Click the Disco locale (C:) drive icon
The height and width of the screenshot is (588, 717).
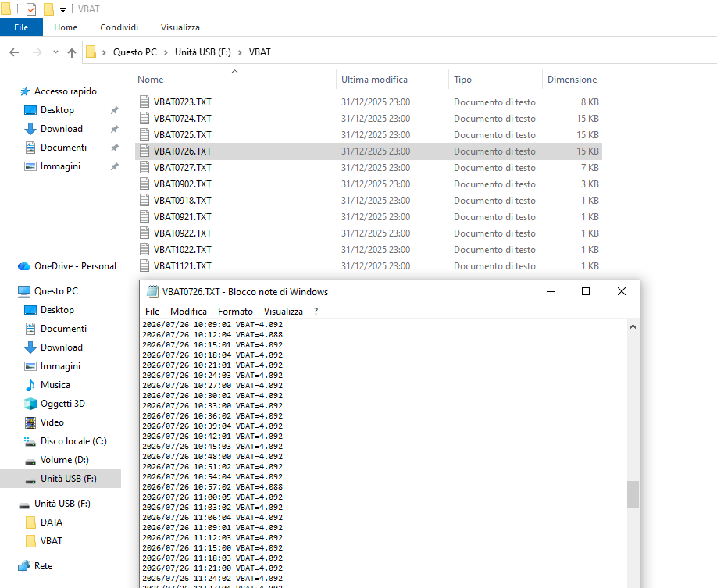click(30, 441)
